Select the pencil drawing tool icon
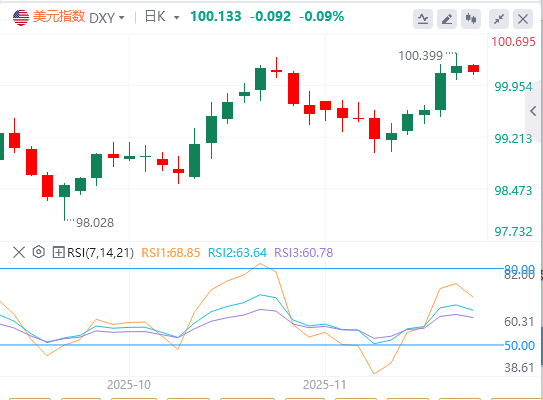543x400 pixels. point(447,19)
